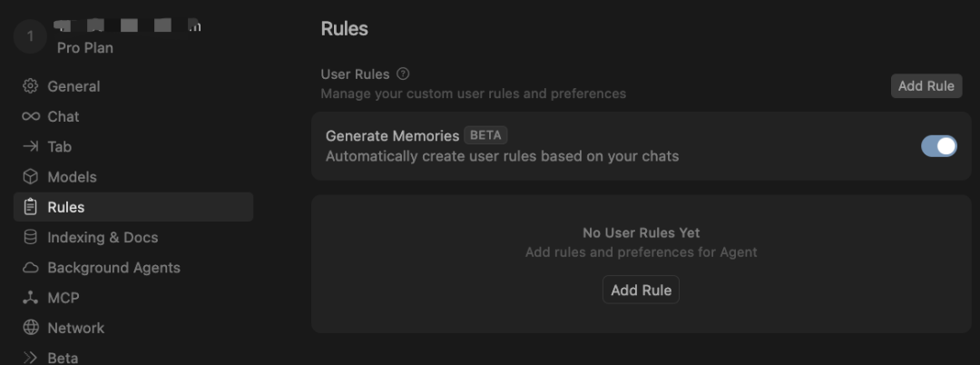Click the Rules page heading
Viewport: 980px width, 365px height.
point(345,28)
